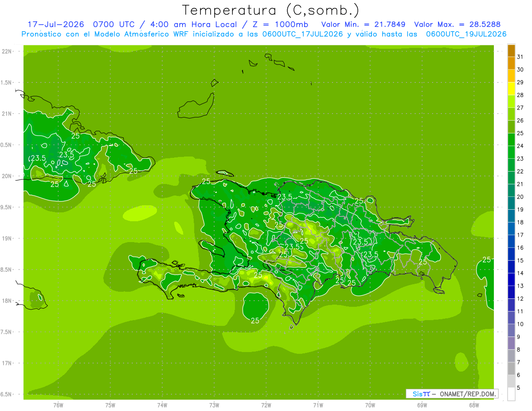This screenshot has width=532, height=411.
Task: Click the legend color band between 25 and 26
Action: coord(511,127)
